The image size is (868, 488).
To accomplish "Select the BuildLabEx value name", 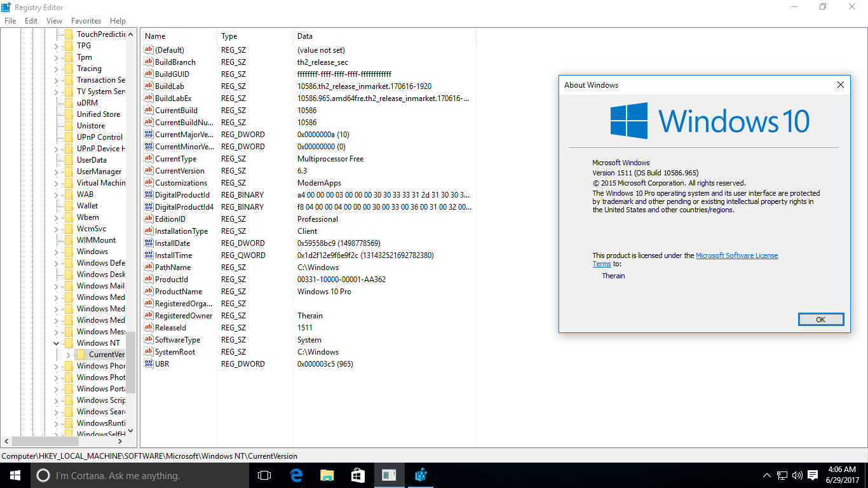I will coord(173,98).
